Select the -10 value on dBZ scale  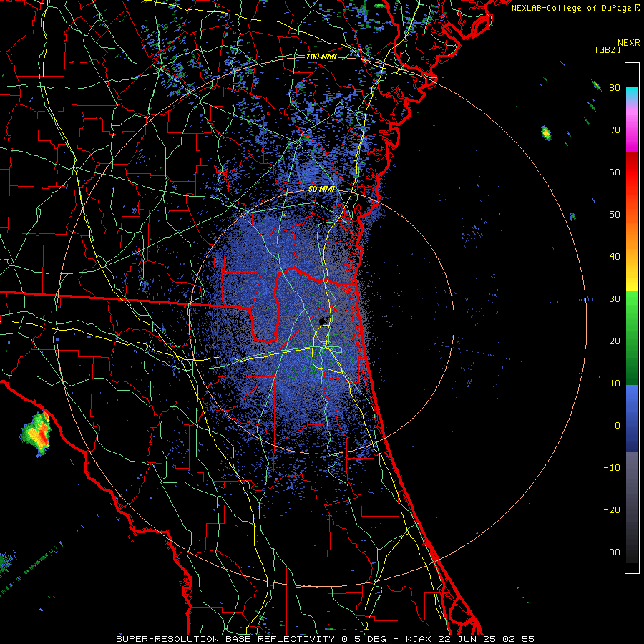coord(612,468)
